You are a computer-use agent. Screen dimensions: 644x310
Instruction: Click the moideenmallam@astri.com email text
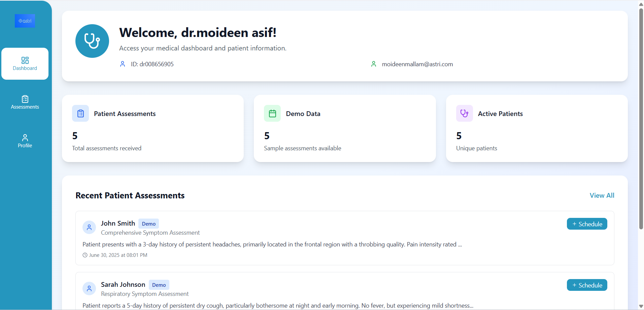pos(417,64)
